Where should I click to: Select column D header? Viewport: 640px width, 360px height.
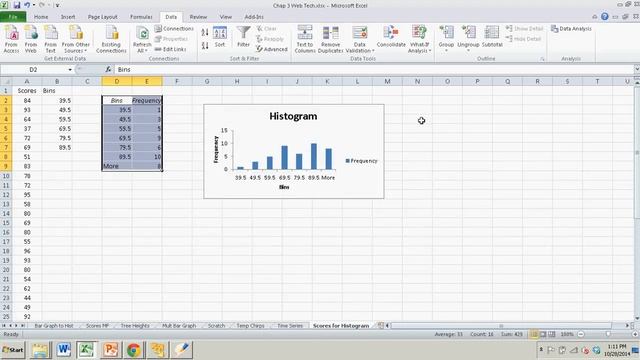[117, 81]
